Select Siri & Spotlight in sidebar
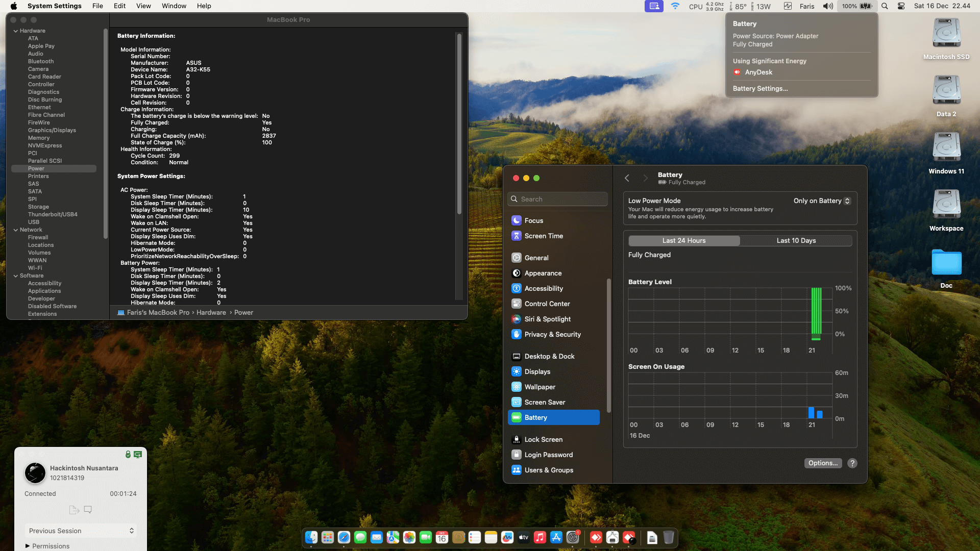This screenshot has width=980, height=551. tap(547, 319)
